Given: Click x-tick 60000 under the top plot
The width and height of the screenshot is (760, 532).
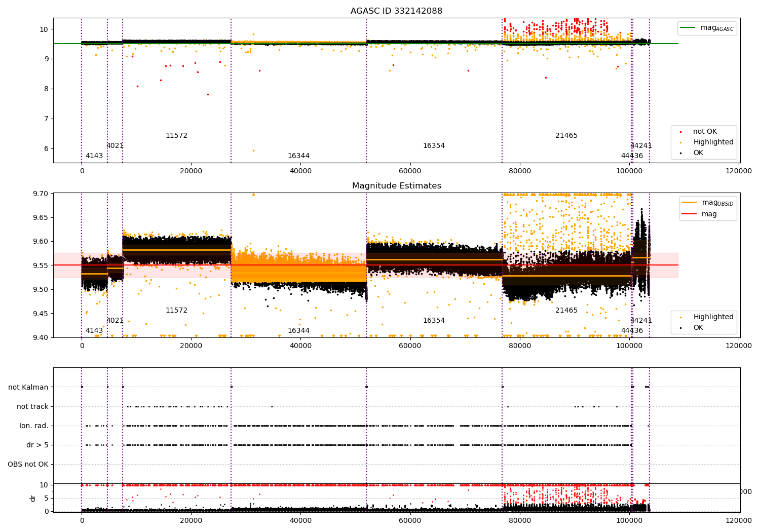Looking at the screenshot, I should 410,171.
